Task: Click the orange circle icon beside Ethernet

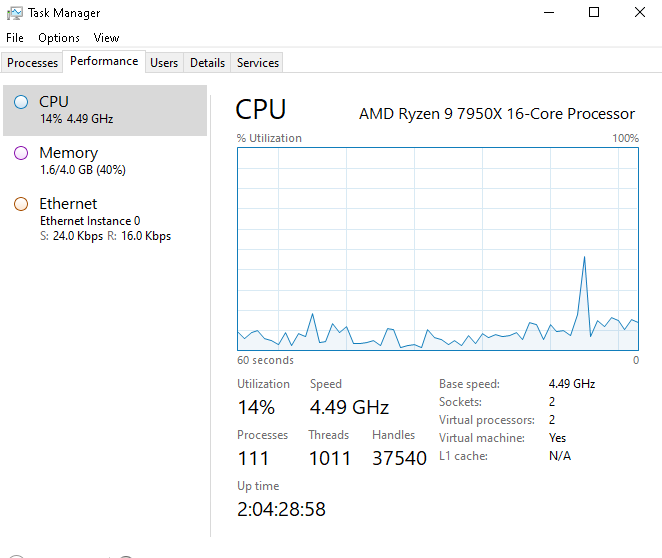Action: [21, 204]
